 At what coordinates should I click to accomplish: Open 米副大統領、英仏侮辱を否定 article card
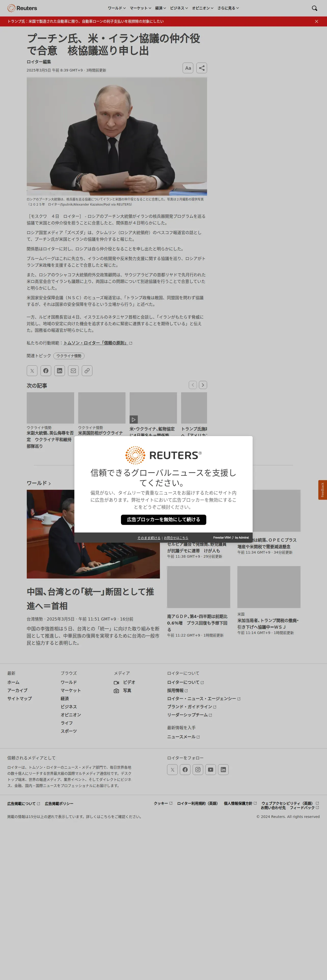[x=50, y=420]
